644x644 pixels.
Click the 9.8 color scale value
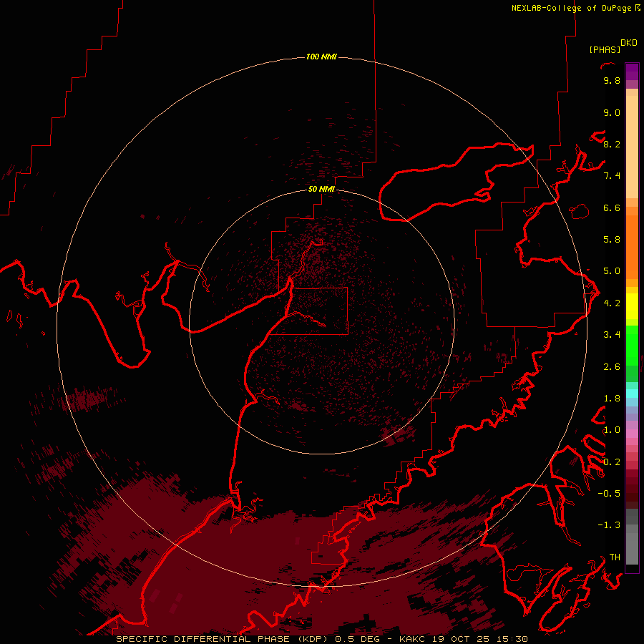point(612,80)
